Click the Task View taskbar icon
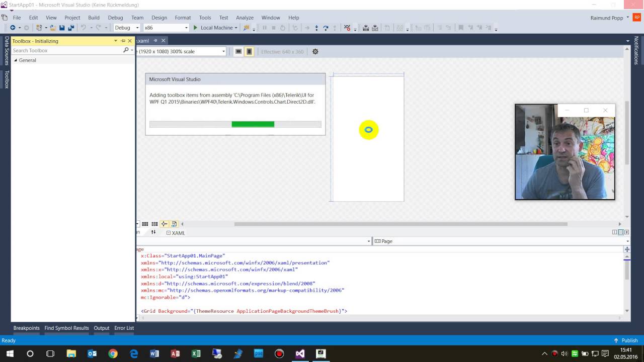The width and height of the screenshot is (644, 362). [50, 353]
